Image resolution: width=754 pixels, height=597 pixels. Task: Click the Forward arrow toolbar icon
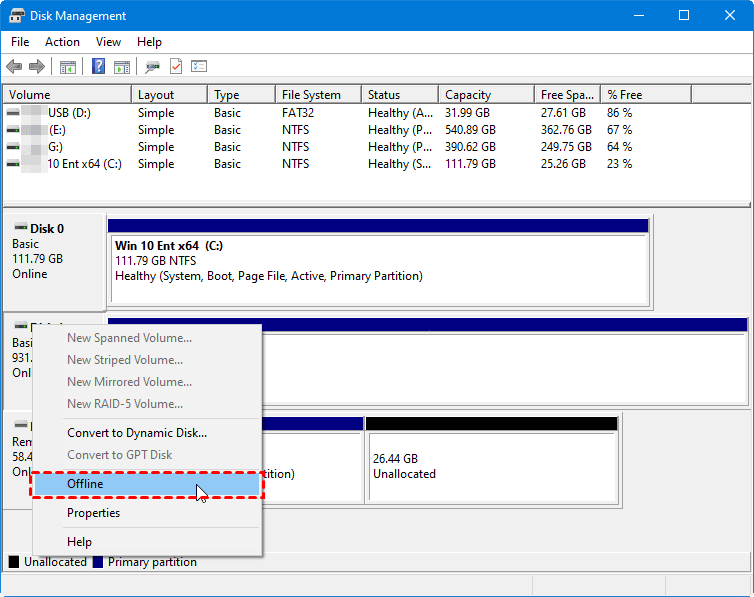click(x=37, y=67)
